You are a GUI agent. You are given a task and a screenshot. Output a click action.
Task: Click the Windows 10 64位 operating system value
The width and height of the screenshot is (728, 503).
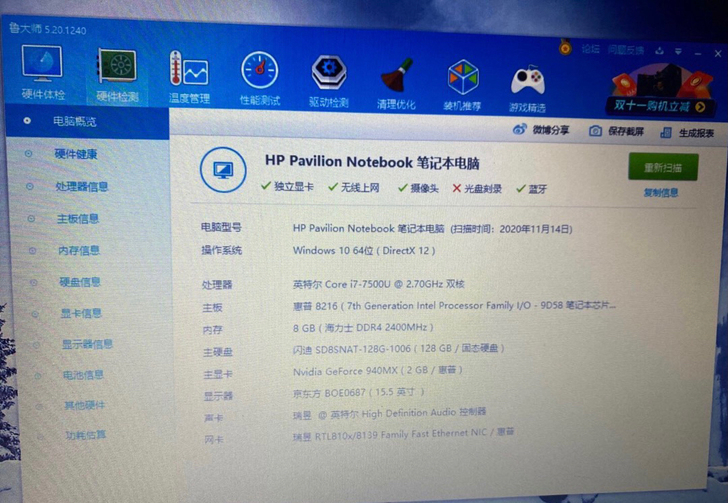(364, 251)
